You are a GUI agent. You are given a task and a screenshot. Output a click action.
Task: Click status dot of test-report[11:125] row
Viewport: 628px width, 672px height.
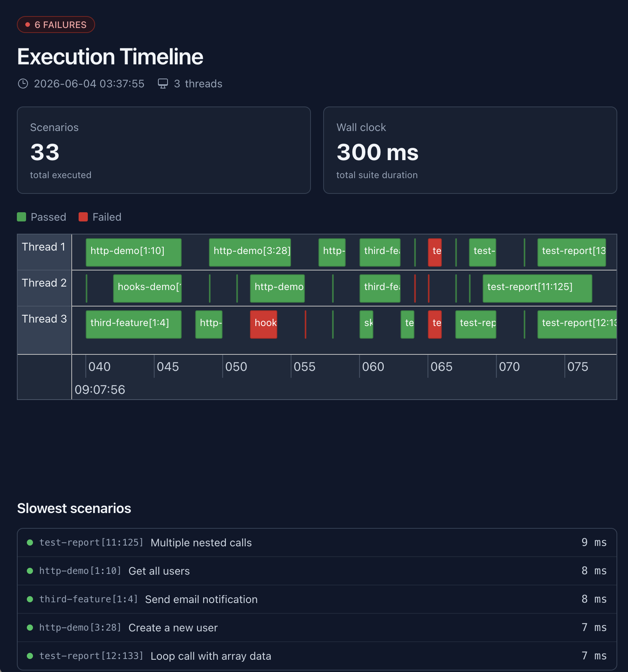click(x=30, y=543)
